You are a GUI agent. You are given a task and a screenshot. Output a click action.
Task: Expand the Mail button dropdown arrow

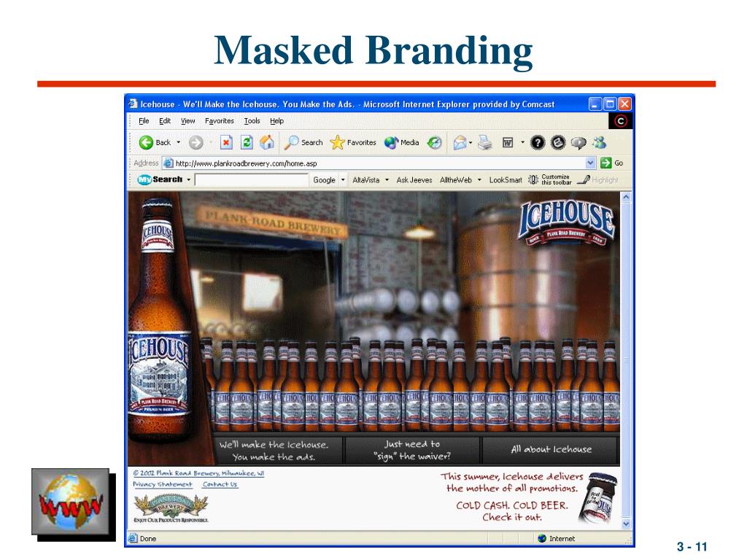click(471, 142)
